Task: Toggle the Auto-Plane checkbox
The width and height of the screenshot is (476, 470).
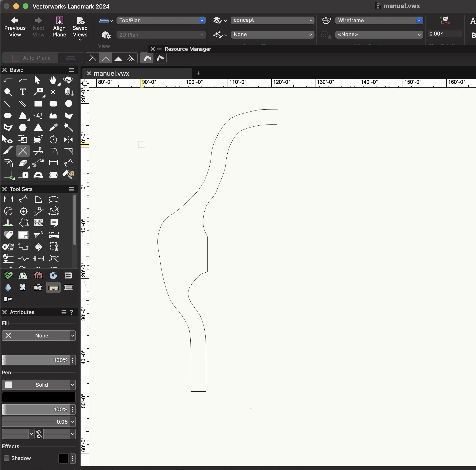Action: [15, 58]
